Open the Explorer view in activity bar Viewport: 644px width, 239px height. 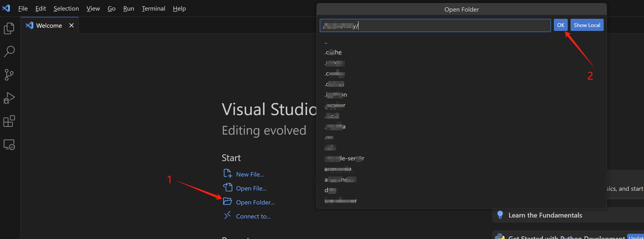[x=9, y=28]
